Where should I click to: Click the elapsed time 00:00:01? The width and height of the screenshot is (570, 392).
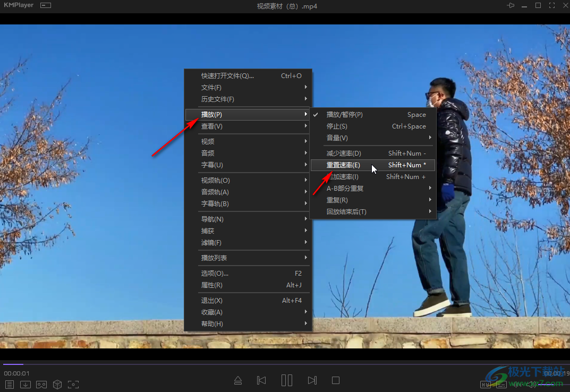pos(16,373)
